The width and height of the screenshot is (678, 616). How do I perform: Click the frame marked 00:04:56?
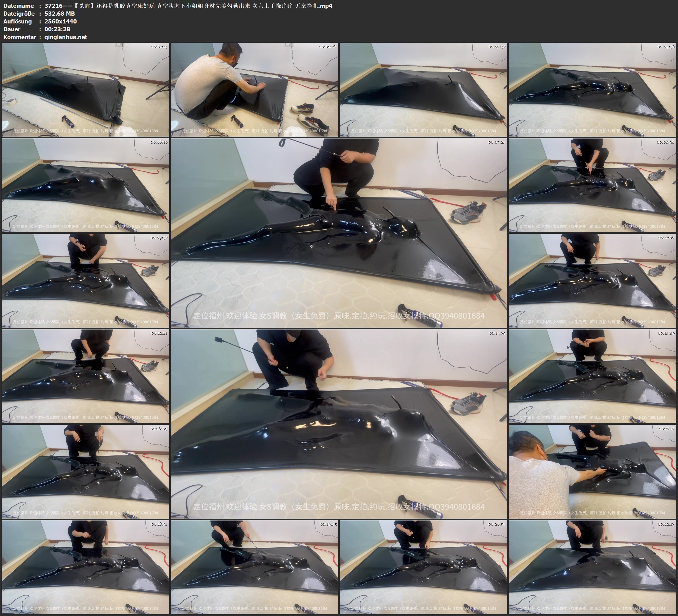pos(593,90)
